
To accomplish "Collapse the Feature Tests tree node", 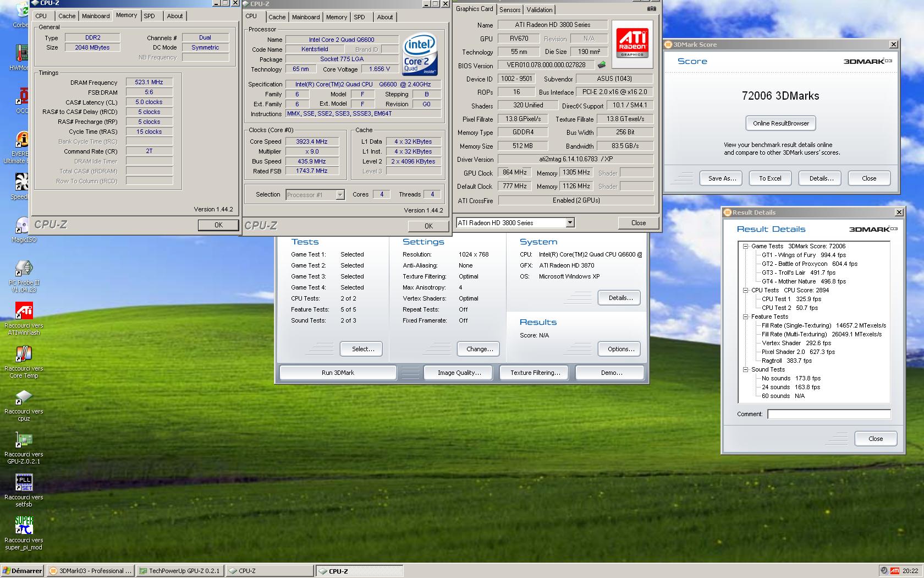I will 745,317.
